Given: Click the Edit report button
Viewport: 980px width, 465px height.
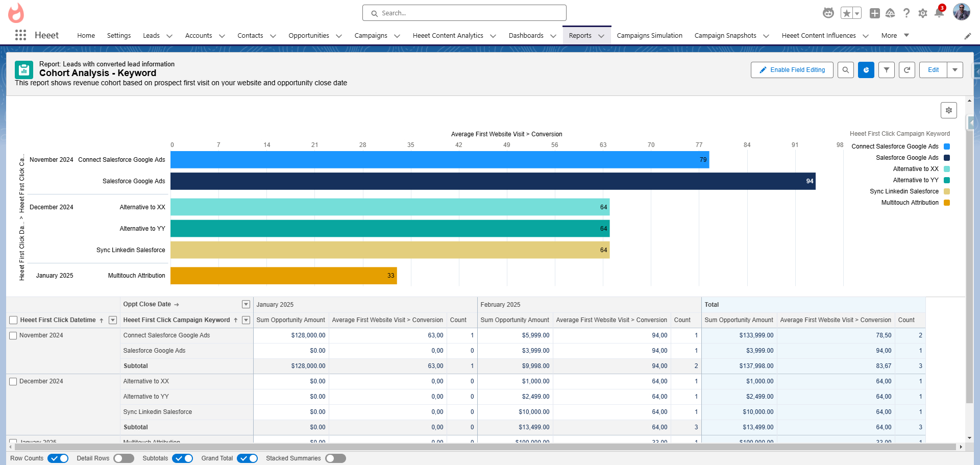Looking at the screenshot, I should (x=933, y=70).
